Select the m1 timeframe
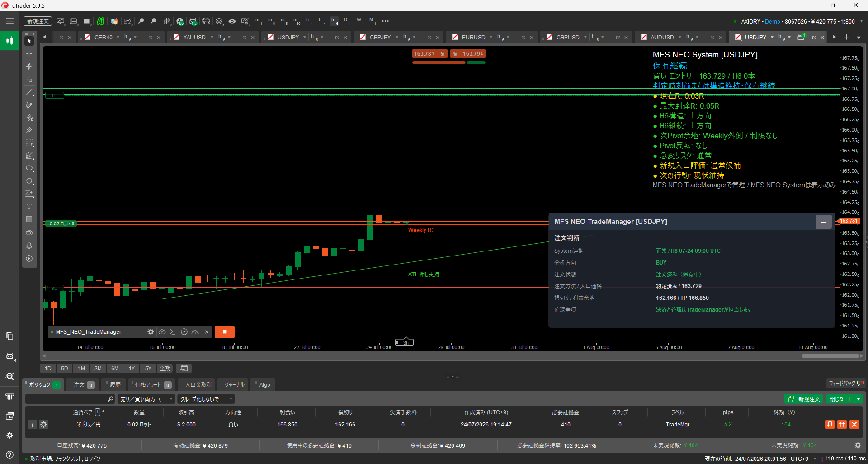The image size is (868, 464). tap(259, 21)
